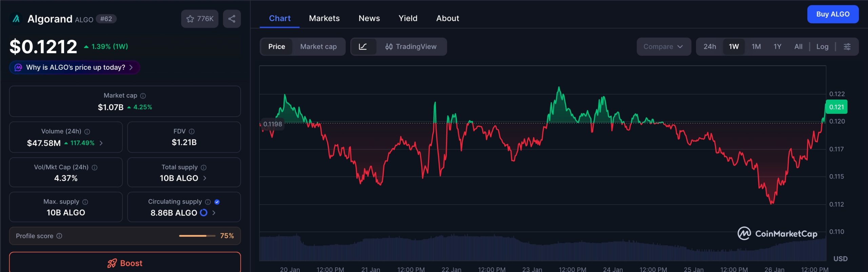
Task: Click the 10B ALGO max supply value
Action: [66, 213]
